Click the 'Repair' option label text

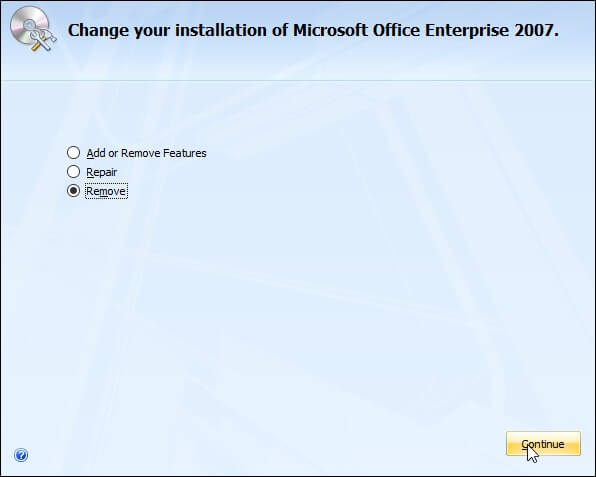101,172
